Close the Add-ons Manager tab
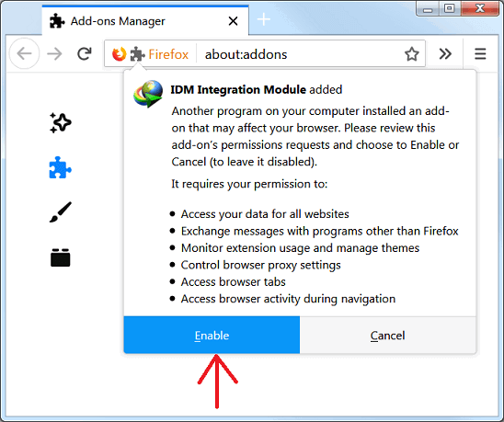504x422 pixels. pos(233,21)
